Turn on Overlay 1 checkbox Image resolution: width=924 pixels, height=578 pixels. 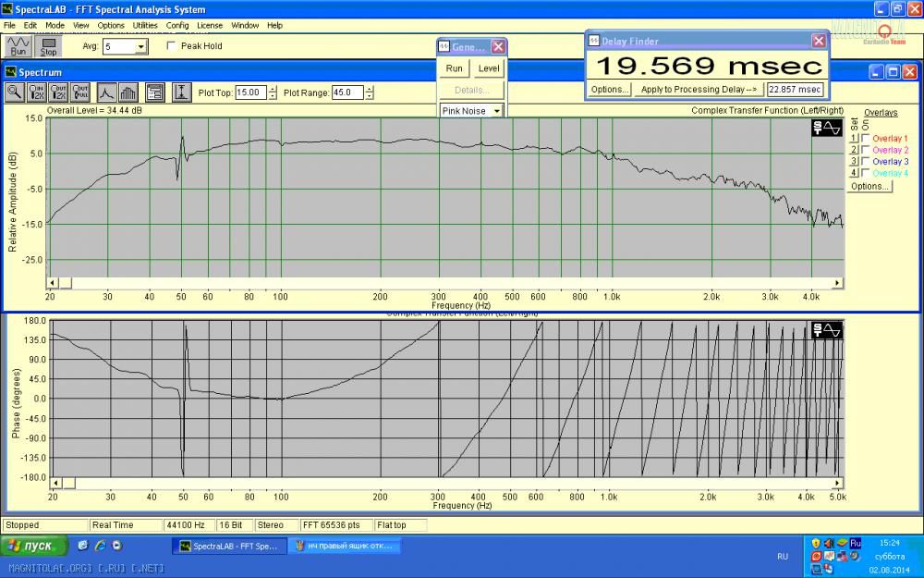(x=865, y=139)
